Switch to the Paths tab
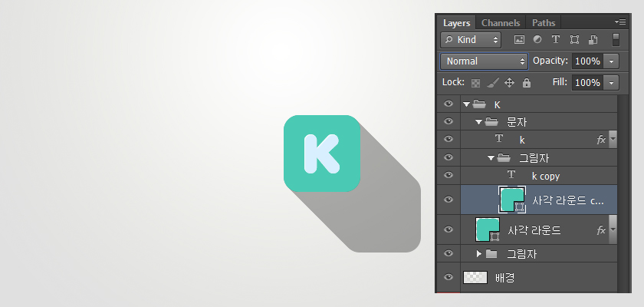 coord(544,23)
